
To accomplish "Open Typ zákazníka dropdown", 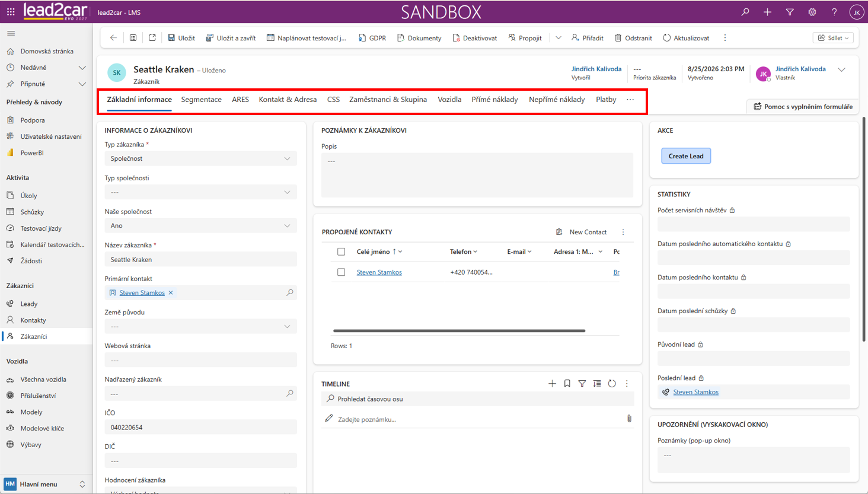I will pos(200,158).
